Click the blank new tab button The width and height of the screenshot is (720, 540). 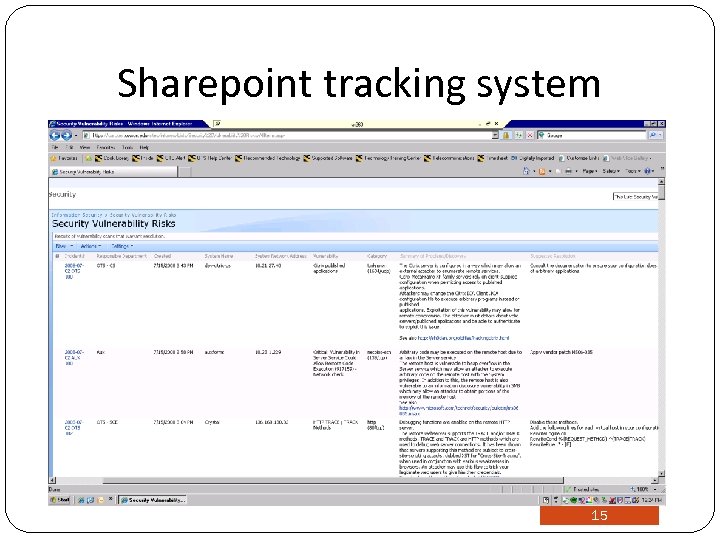click(185, 172)
